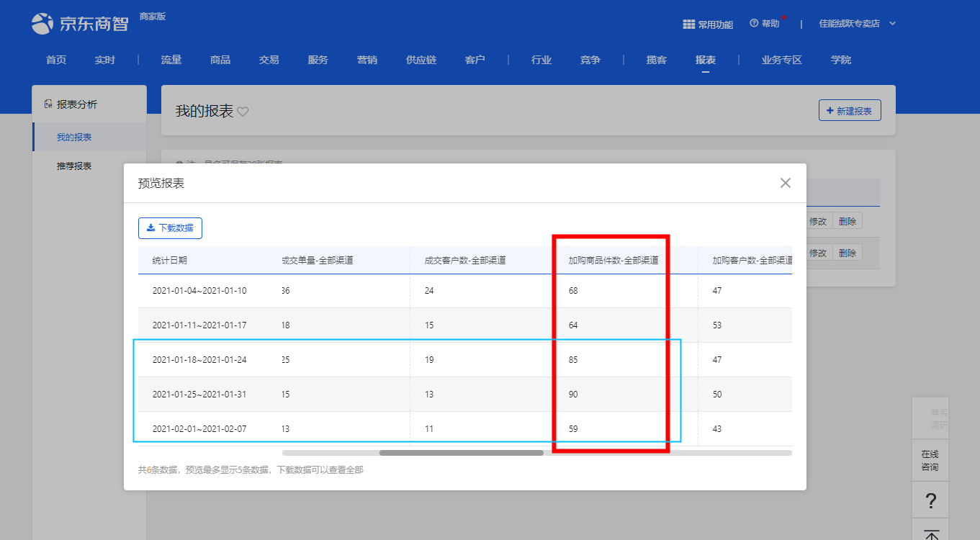Open the 揽客 menu
Image resolution: width=980 pixels, height=540 pixels.
[x=657, y=60]
